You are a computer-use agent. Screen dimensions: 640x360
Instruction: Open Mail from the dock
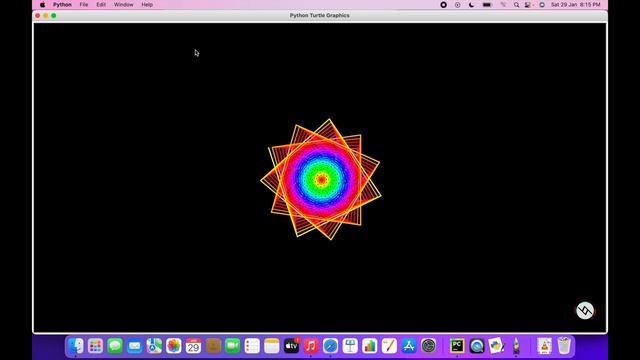click(135, 346)
